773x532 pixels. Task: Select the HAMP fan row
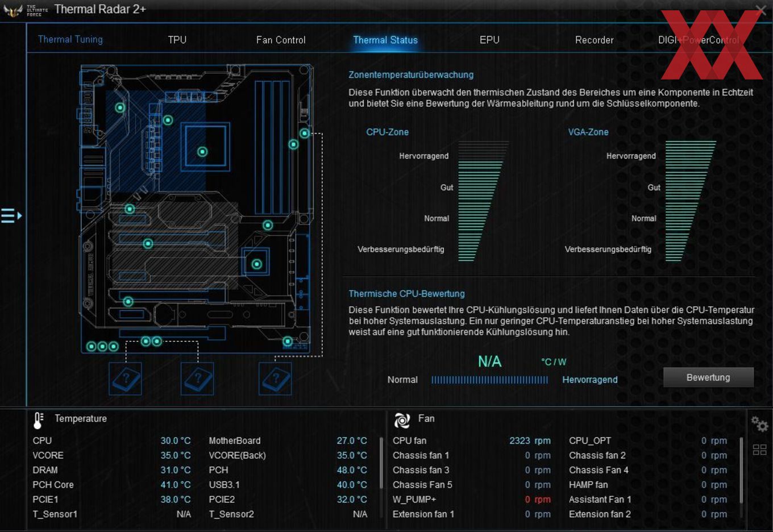click(x=648, y=485)
